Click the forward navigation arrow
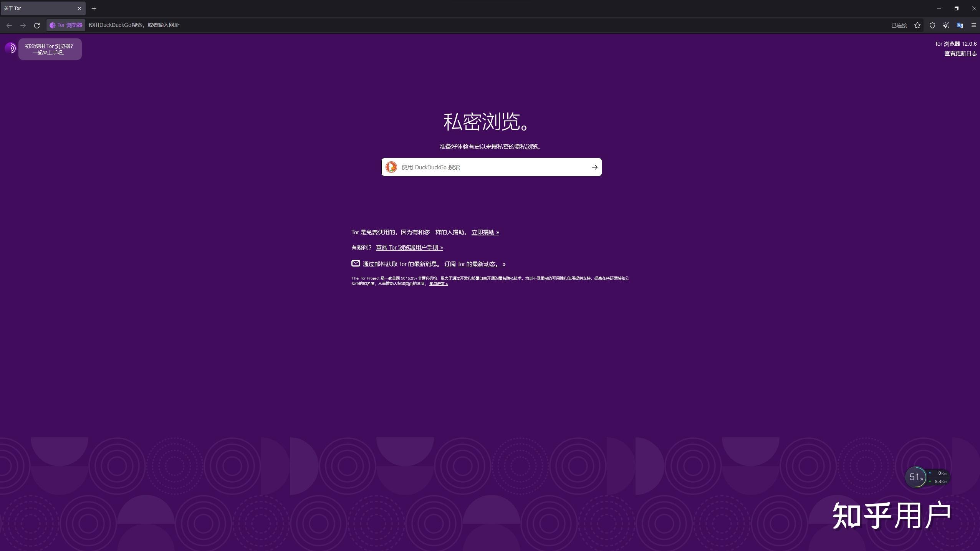Viewport: 980px width, 551px height. (23, 25)
